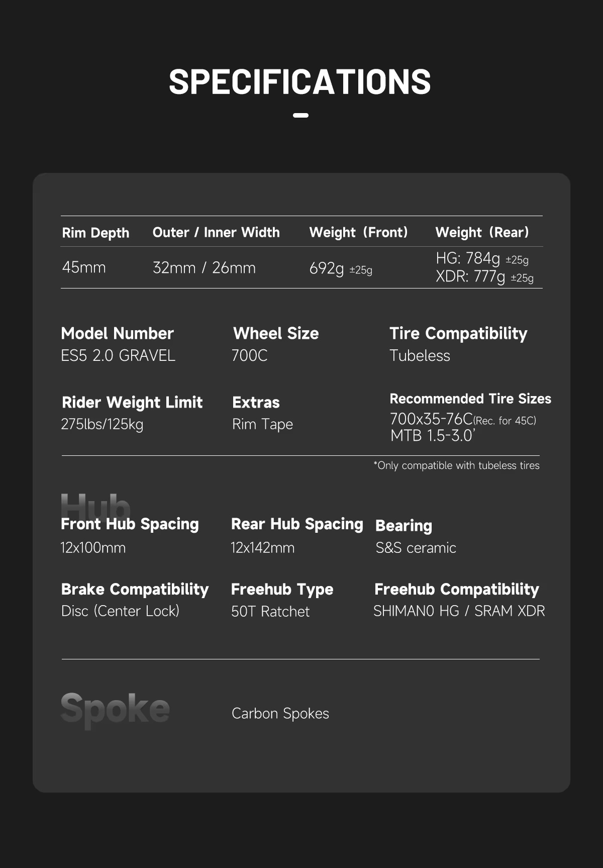Click the tubeless-only compatibility footnote
The height and width of the screenshot is (868, 603).
[x=456, y=465]
